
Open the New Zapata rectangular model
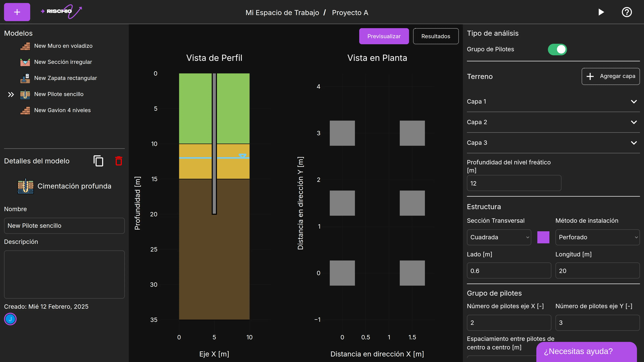tap(65, 78)
